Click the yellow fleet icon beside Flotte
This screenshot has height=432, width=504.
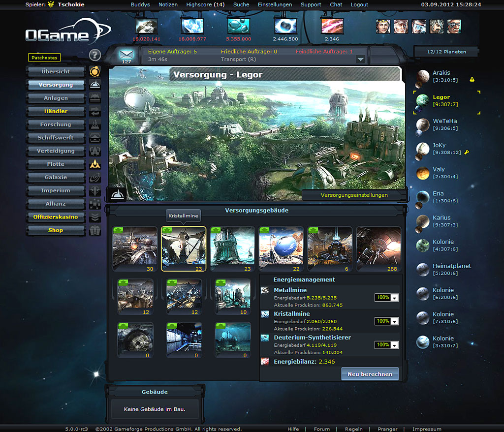[x=95, y=164]
